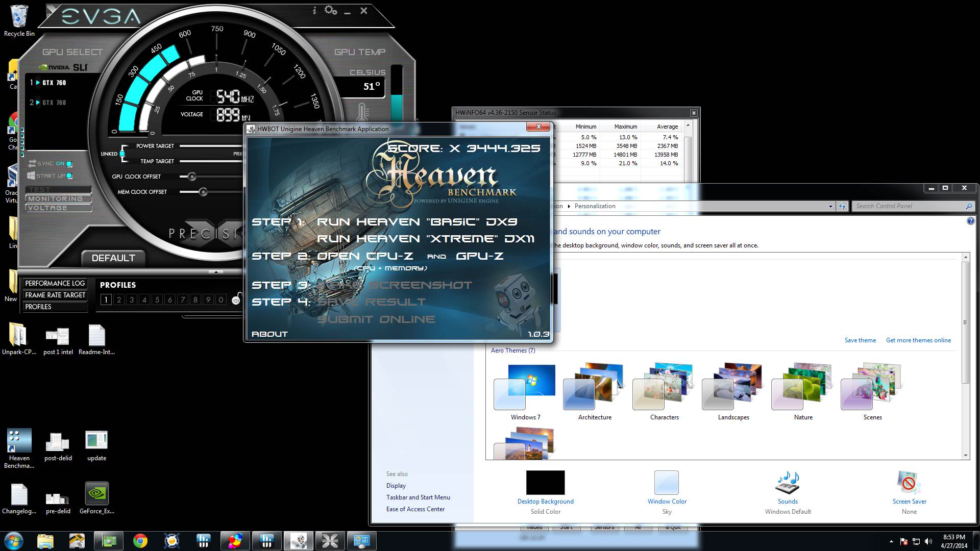Select the update desktop icon

tap(97, 446)
